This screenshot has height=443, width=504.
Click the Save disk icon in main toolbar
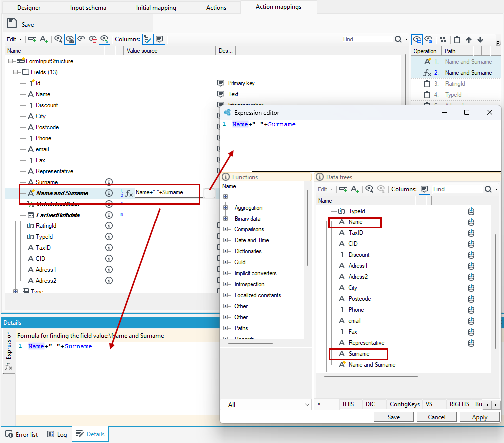[x=12, y=24]
